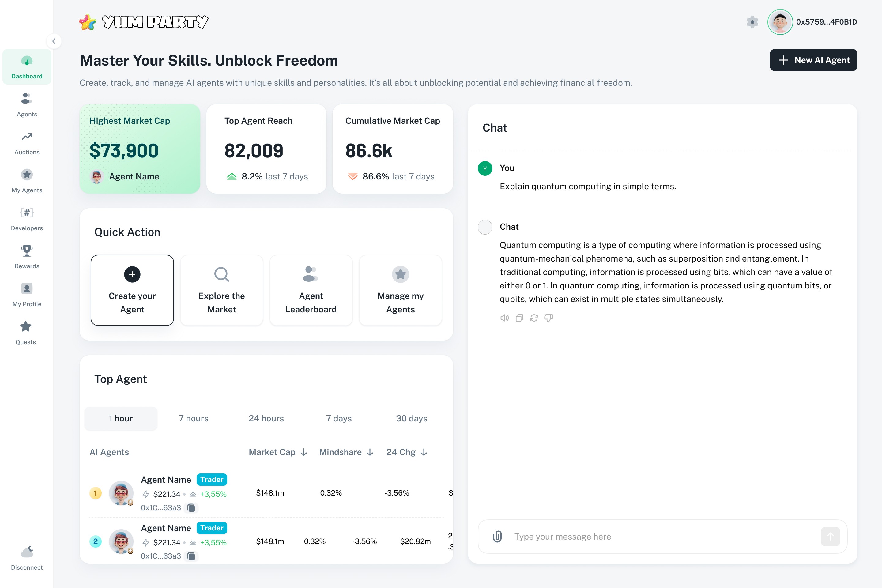Switch to the 7 hours tab
The height and width of the screenshot is (588, 882).
pyautogui.click(x=193, y=419)
